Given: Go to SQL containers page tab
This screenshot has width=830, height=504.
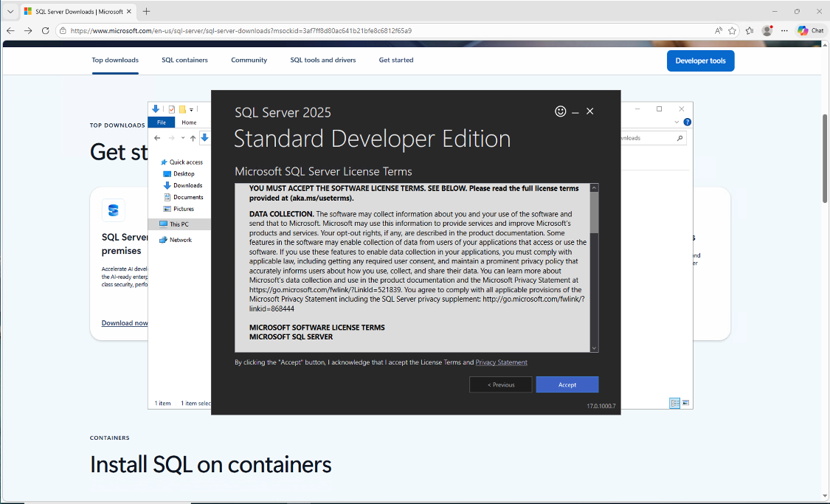Looking at the screenshot, I should click(x=184, y=61).
